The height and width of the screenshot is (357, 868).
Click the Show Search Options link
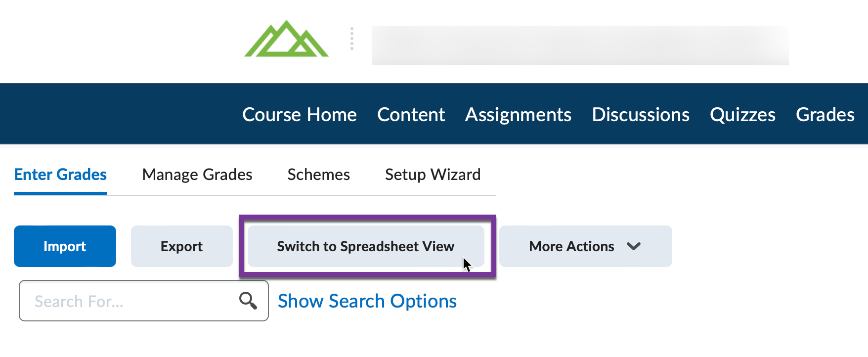point(367,300)
